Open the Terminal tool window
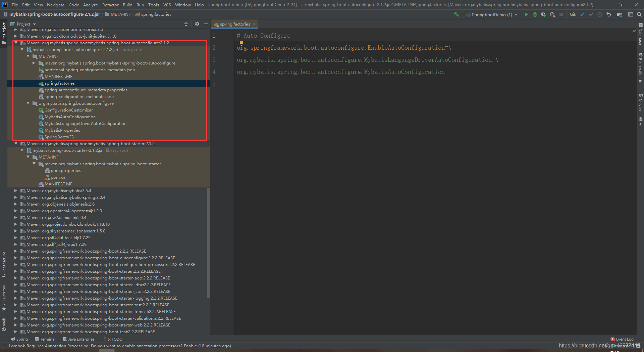Image resolution: width=644 pixels, height=352 pixels. [x=45, y=339]
